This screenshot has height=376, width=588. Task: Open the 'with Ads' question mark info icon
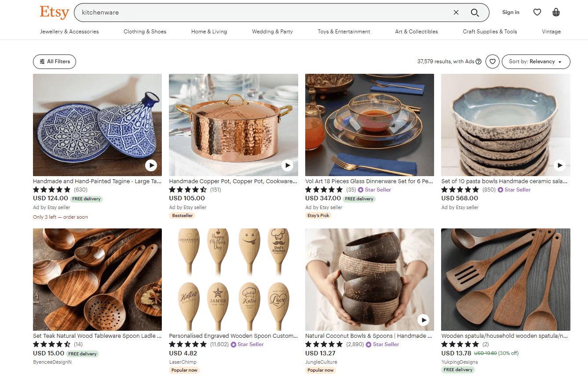[x=479, y=61]
